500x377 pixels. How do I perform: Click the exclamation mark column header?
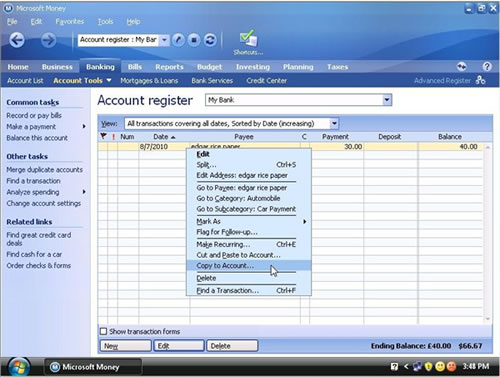pos(113,137)
